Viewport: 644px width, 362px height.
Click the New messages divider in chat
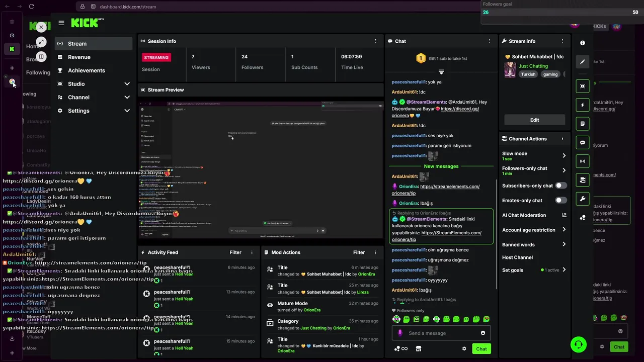tap(441, 166)
